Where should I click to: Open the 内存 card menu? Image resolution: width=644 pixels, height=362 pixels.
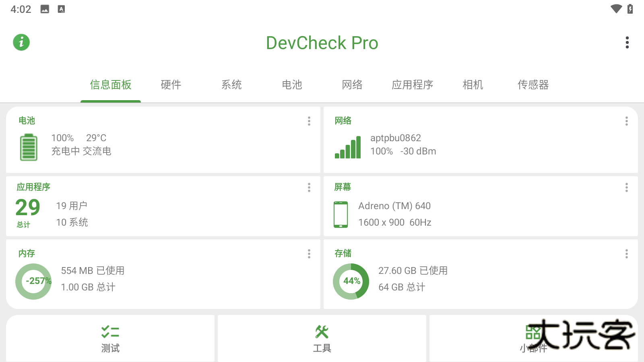coord(309,254)
